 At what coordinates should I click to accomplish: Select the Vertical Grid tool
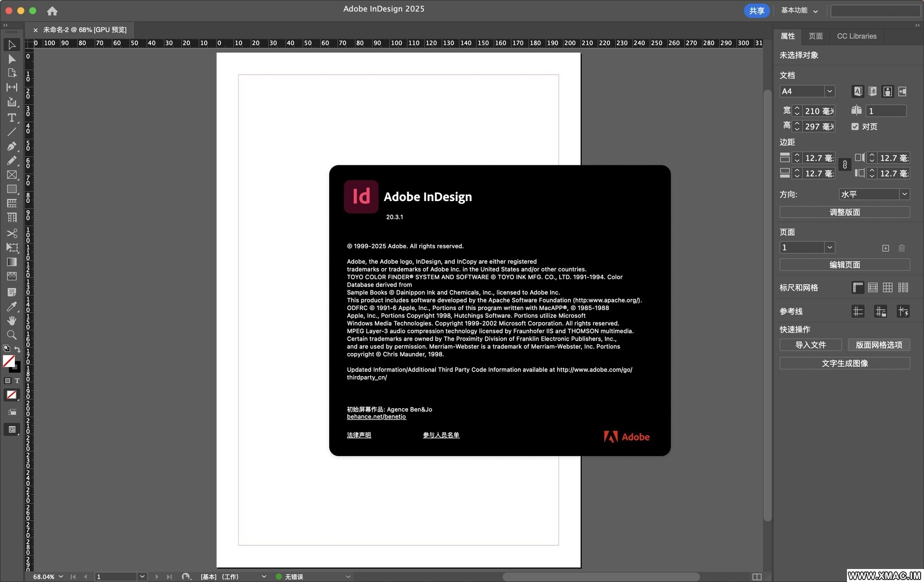[12, 218]
